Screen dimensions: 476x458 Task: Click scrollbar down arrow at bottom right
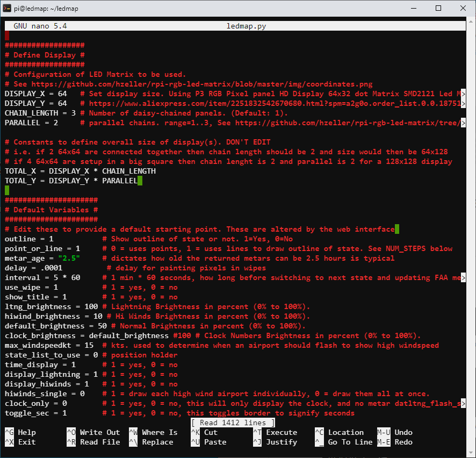coord(471,454)
